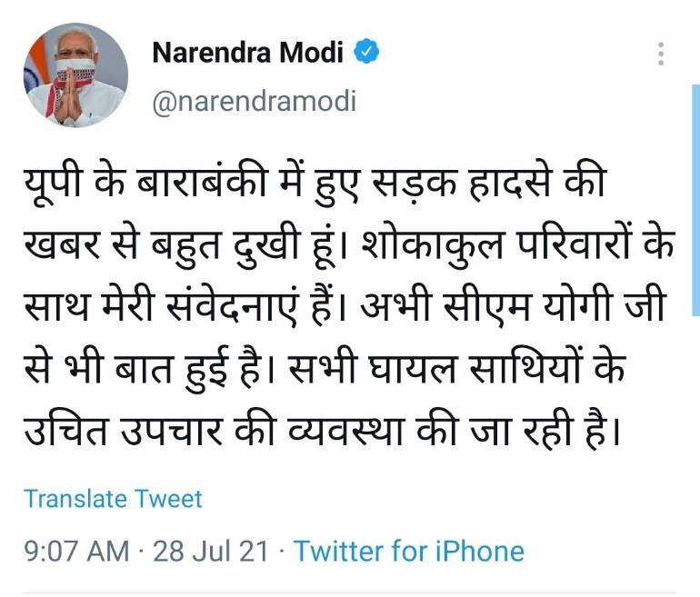Open Narendra Modi's profile picture

pyautogui.click(x=75, y=75)
